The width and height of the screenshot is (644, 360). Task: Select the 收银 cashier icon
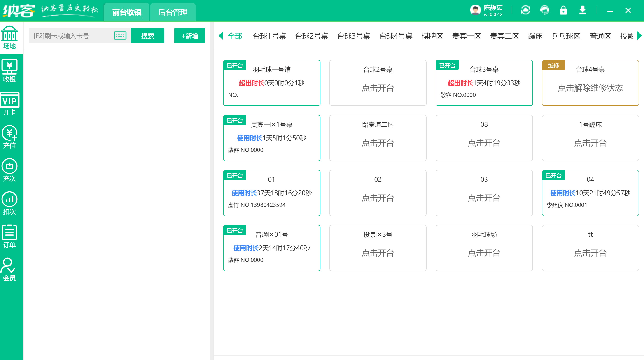click(x=9, y=71)
